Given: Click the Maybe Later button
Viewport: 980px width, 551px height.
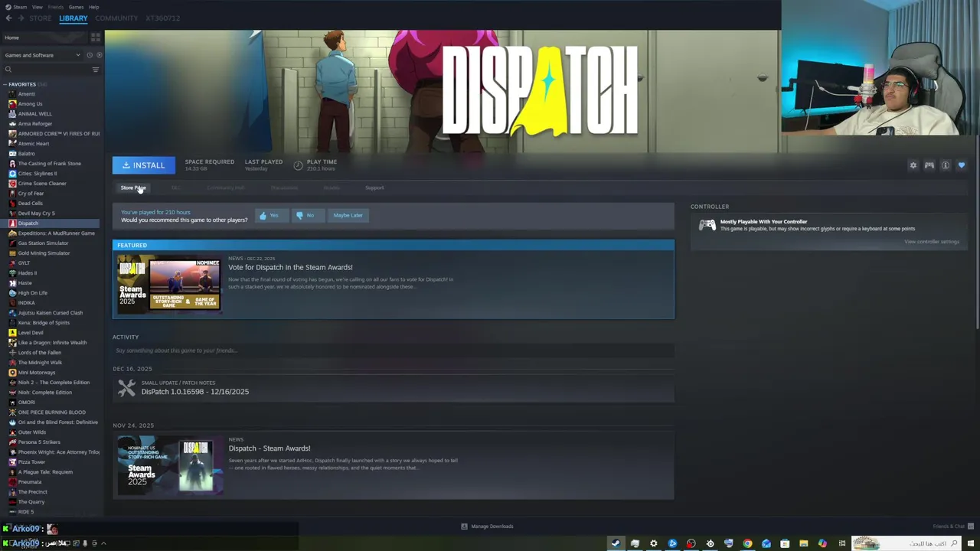Looking at the screenshot, I should click(x=348, y=216).
